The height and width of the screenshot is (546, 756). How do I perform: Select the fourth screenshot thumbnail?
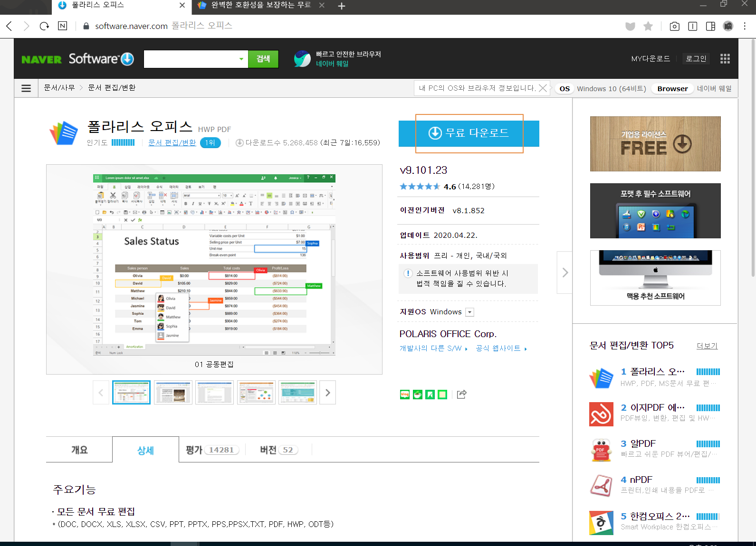pos(256,393)
